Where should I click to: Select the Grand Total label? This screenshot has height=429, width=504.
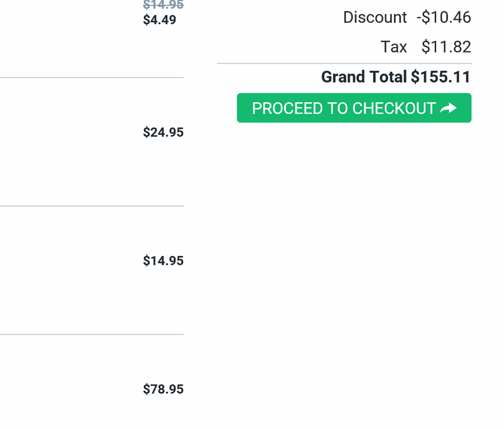click(x=364, y=77)
